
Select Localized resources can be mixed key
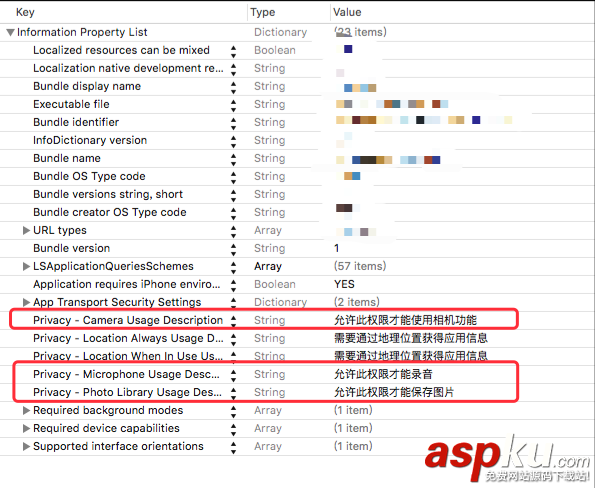coord(121,50)
